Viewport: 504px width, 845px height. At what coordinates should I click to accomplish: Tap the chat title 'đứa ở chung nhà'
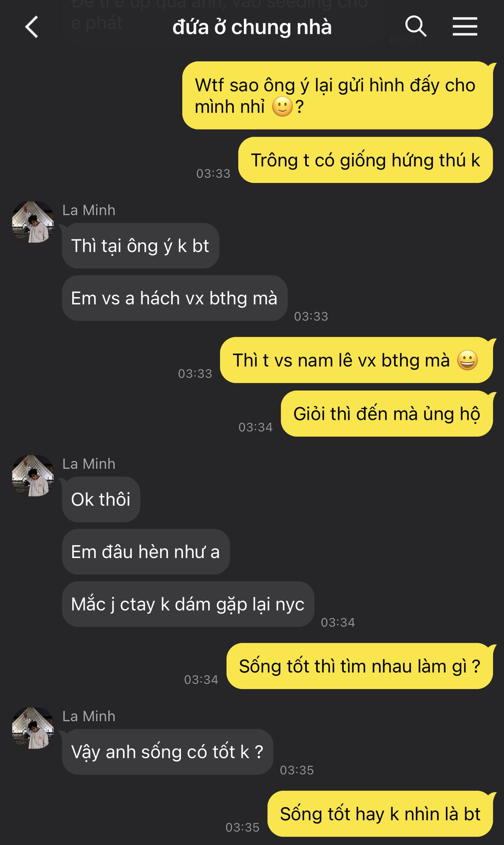pyautogui.click(x=252, y=27)
